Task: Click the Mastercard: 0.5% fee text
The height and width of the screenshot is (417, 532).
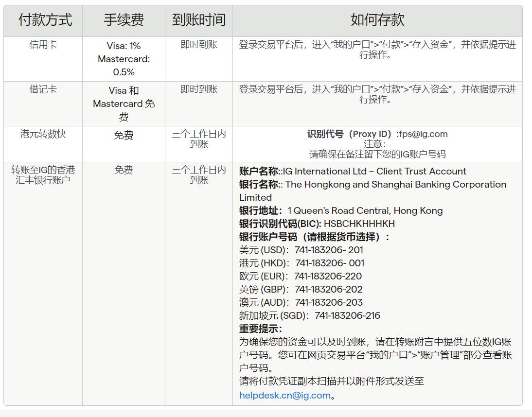Action: 124,66
